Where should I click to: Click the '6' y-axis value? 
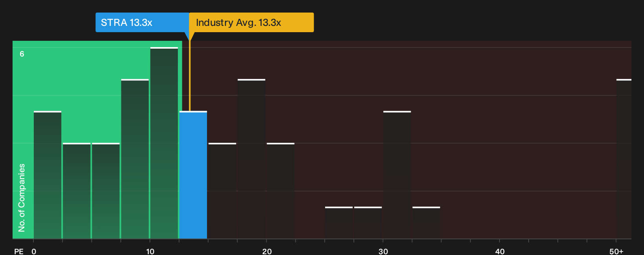[x=22, y=54]
